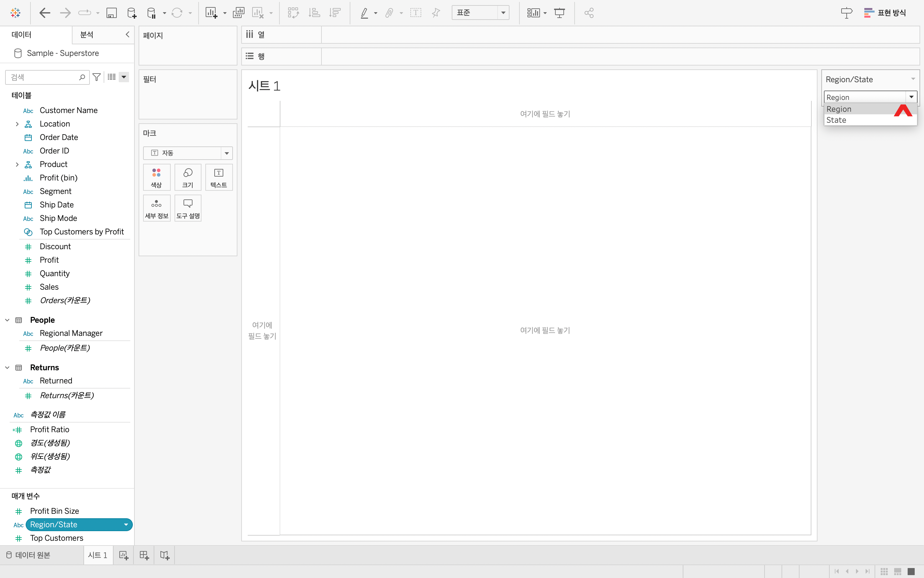Collapse the People table
This screenshot has width=924, height=578.
[7, 320]
